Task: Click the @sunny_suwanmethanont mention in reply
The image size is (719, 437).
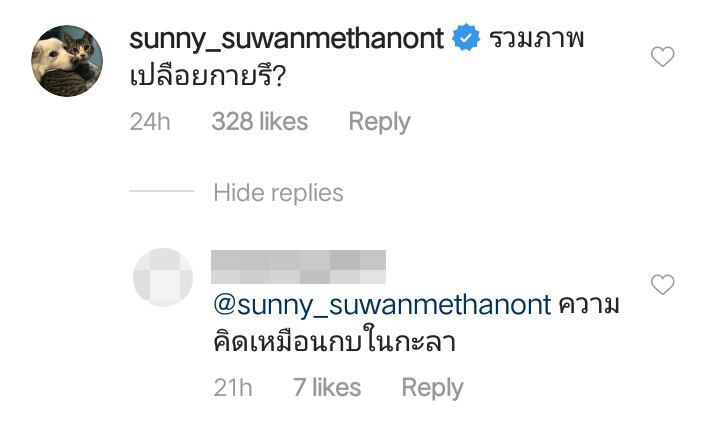Action: tap(382, 304)
